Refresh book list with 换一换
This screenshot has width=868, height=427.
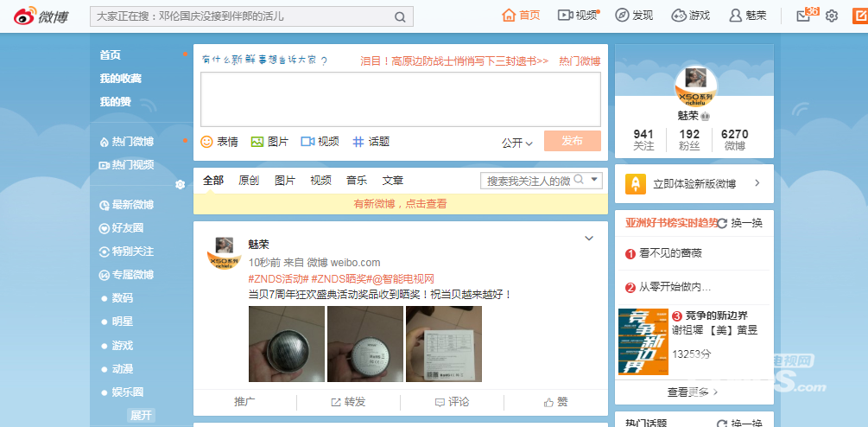[x=739, y=223]
